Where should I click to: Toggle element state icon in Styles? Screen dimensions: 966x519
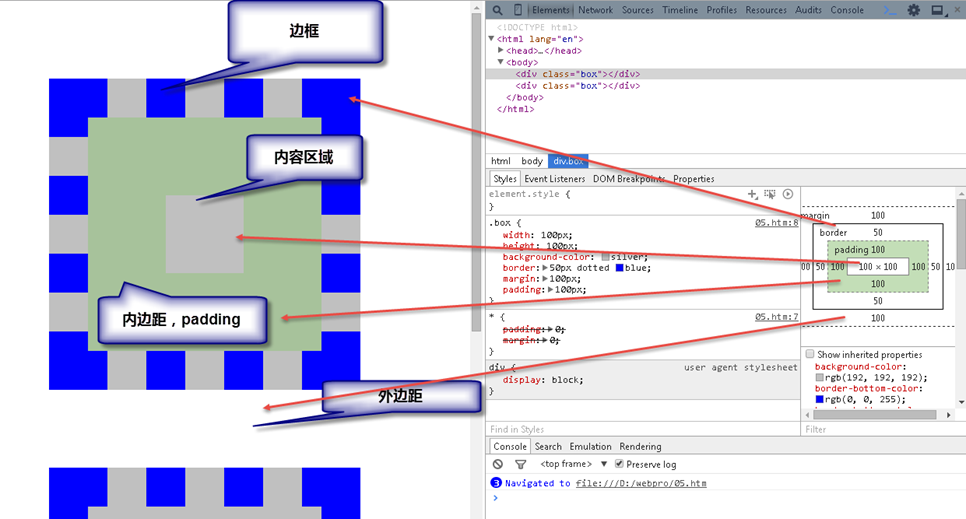[770, 194]
